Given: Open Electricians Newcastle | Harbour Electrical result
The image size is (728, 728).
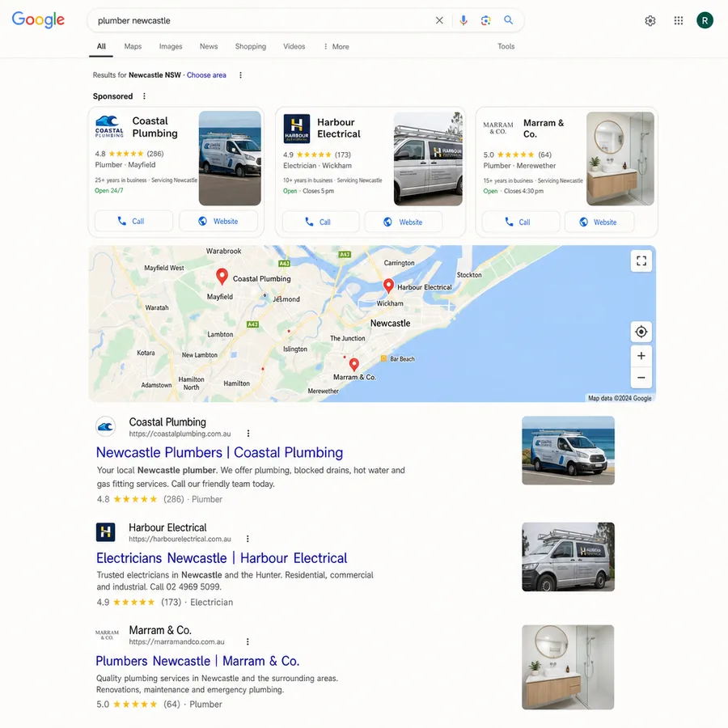Looking at the screenshot, I should (222, 557).
